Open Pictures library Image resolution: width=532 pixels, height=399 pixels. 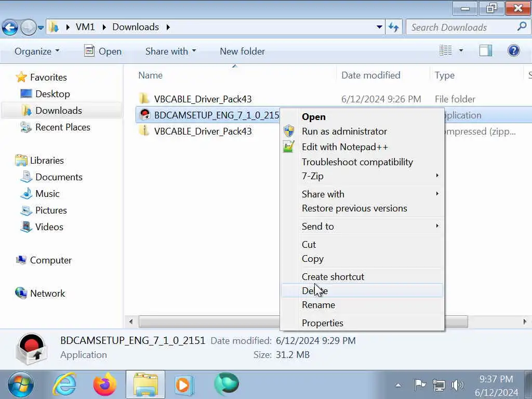click(44, 210)
